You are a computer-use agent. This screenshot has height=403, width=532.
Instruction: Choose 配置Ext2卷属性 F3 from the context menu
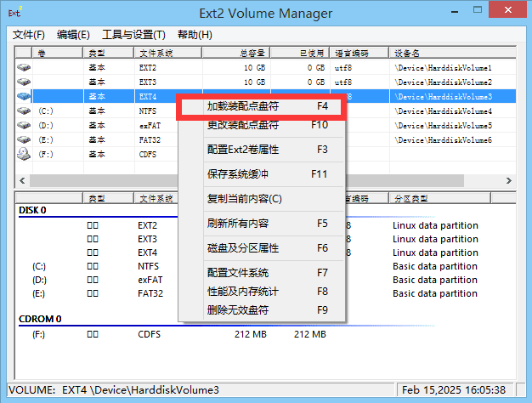click(x=261, y=150)
